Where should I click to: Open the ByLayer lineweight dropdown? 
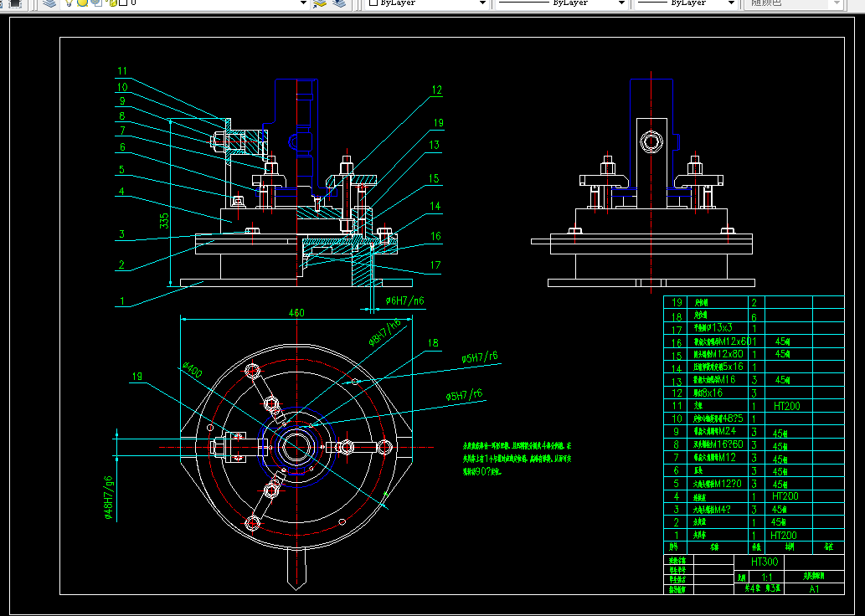point(687,3)
